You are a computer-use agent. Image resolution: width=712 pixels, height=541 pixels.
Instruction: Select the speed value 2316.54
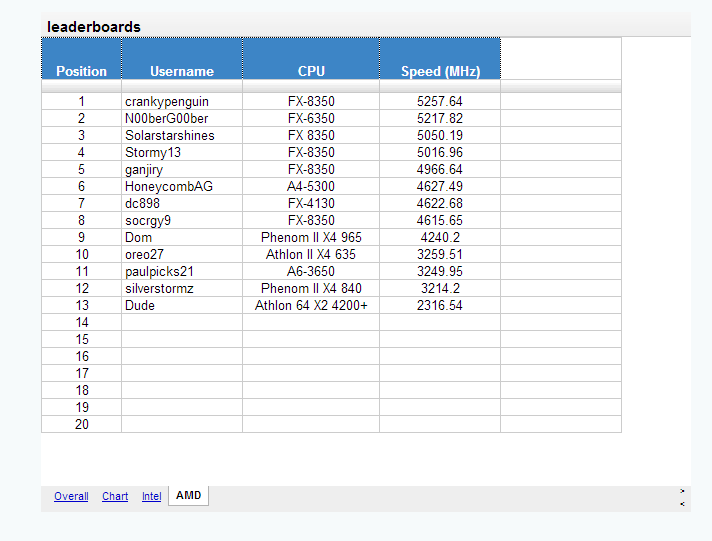tap(440, 305)
